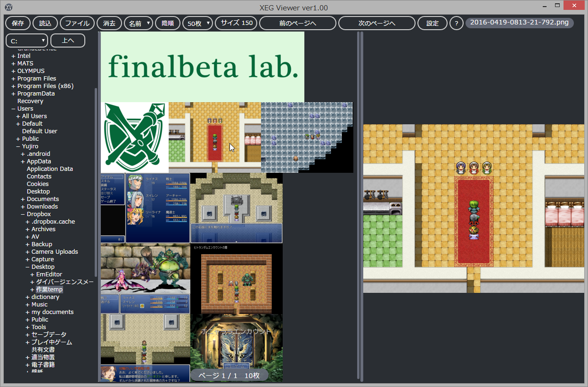Viewport: 588px width, 387px height.
Task: Click the 消去 (clear) button
Action: coord(109,23)
